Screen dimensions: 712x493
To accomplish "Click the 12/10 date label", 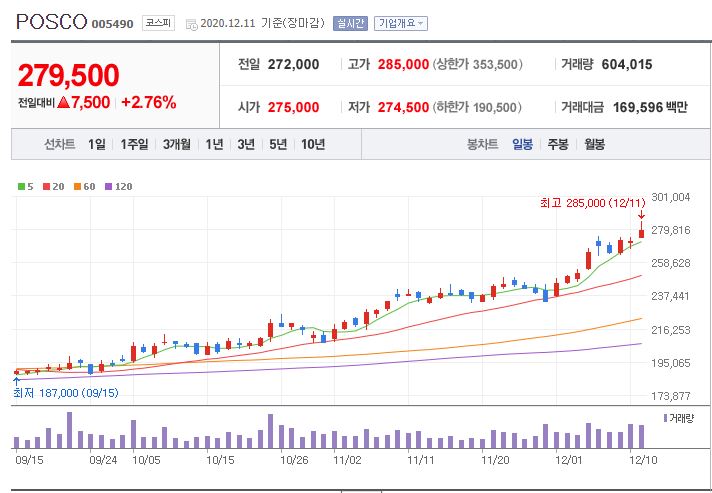I will click(x=643, y=460).
